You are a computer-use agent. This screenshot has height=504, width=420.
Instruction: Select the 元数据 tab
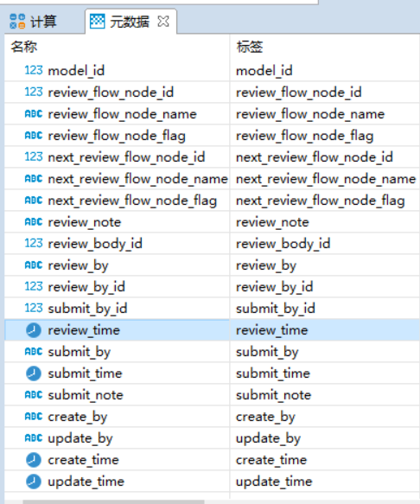(x=130, y=22)
